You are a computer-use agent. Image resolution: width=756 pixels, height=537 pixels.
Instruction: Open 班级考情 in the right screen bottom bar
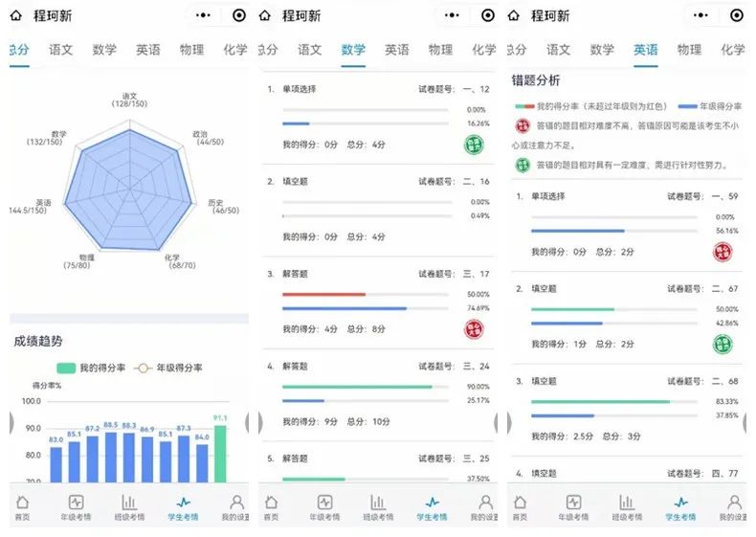tap(627, 507)
